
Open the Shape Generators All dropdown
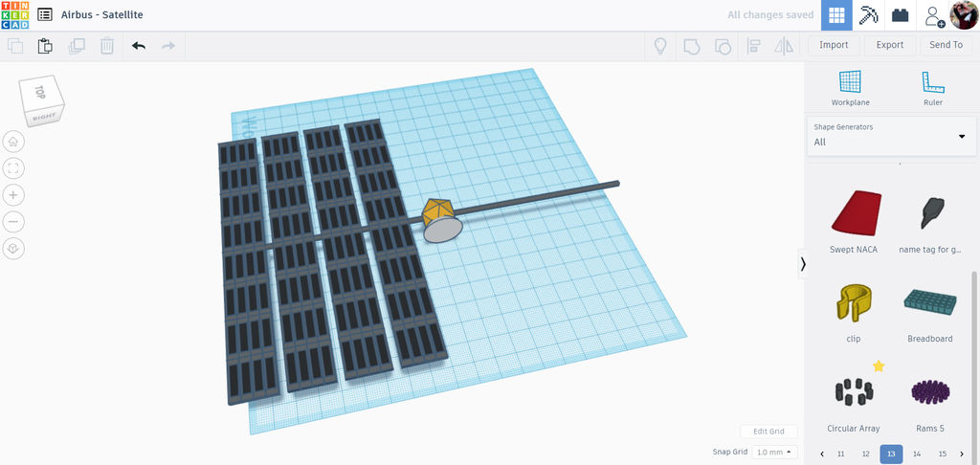tap(891, 136)
